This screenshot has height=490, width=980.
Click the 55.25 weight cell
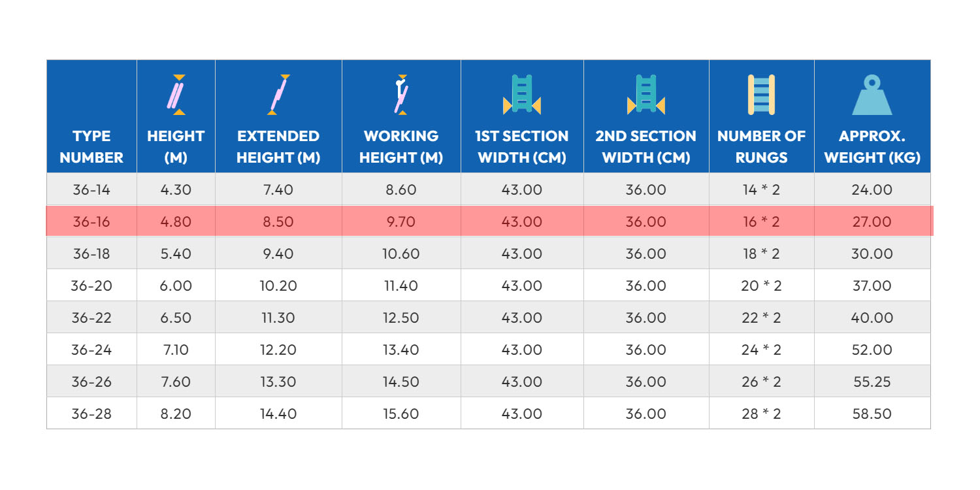pos(872,382)
